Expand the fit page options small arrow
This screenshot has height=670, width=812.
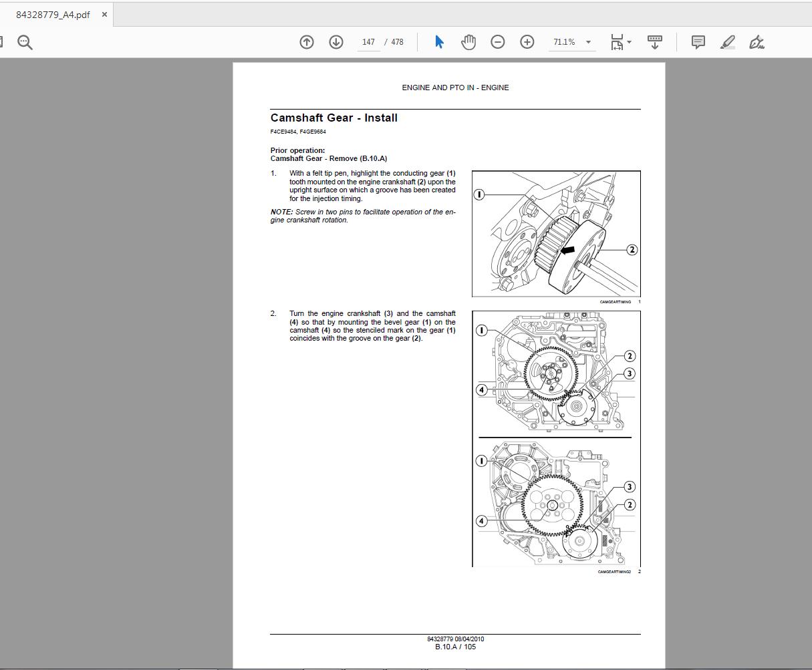coord(630,42)
